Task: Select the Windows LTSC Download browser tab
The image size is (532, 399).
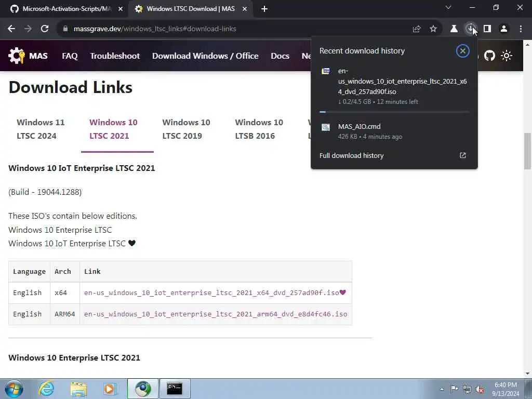Action: click(x=190, y=9)
